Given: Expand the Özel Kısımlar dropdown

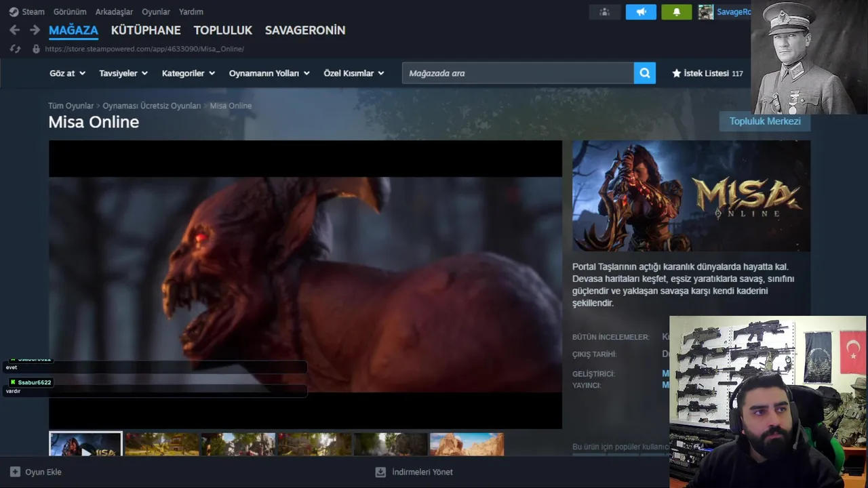Looking at the screenshot, I should pos(354,73).
